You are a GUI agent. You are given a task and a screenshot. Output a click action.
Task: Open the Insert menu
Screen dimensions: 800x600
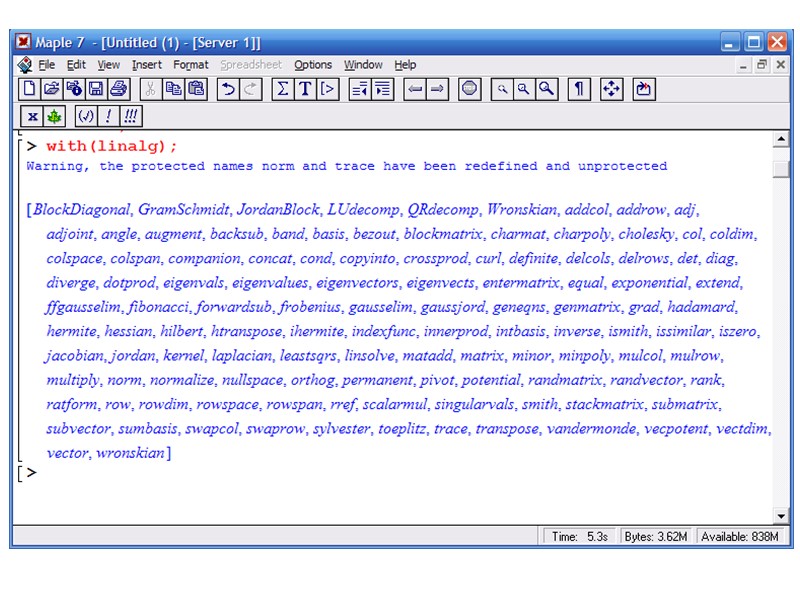[x=146, y=65]
